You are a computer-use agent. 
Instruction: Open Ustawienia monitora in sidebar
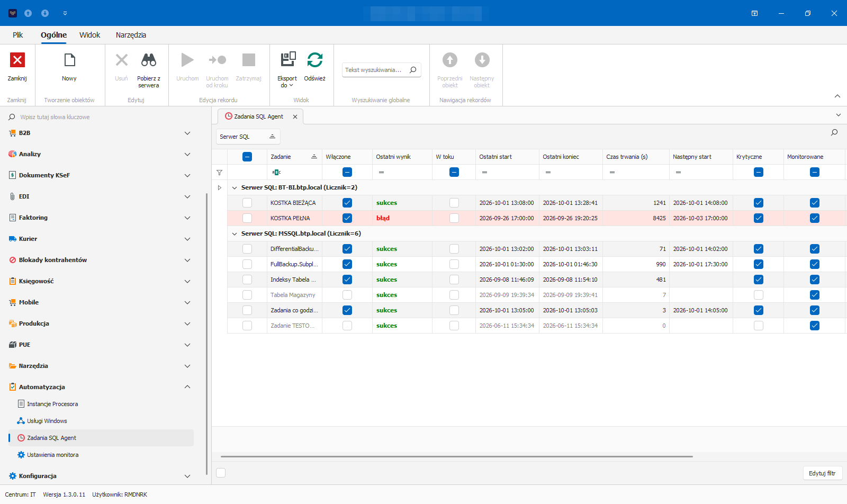pyautogui.click(x=52, y=455)
